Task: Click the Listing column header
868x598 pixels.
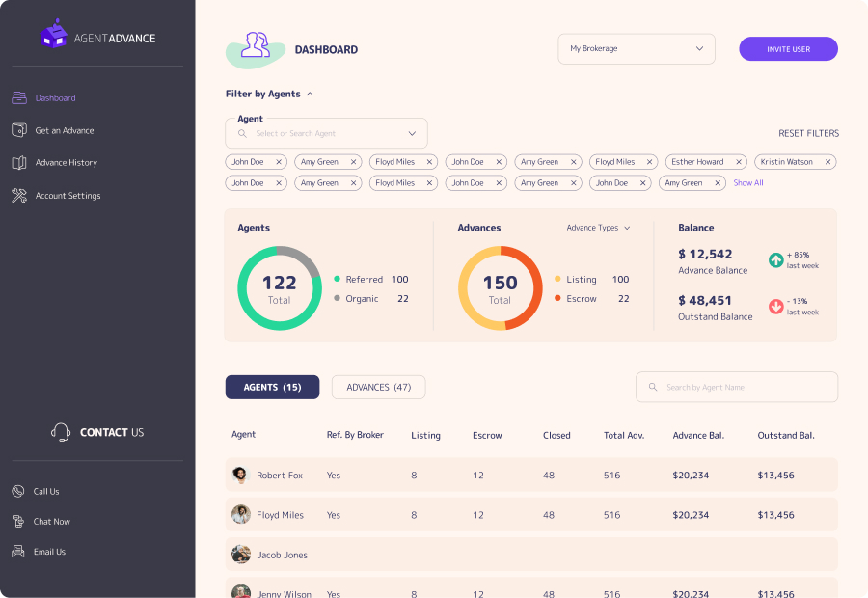Action: pos(425,436)
